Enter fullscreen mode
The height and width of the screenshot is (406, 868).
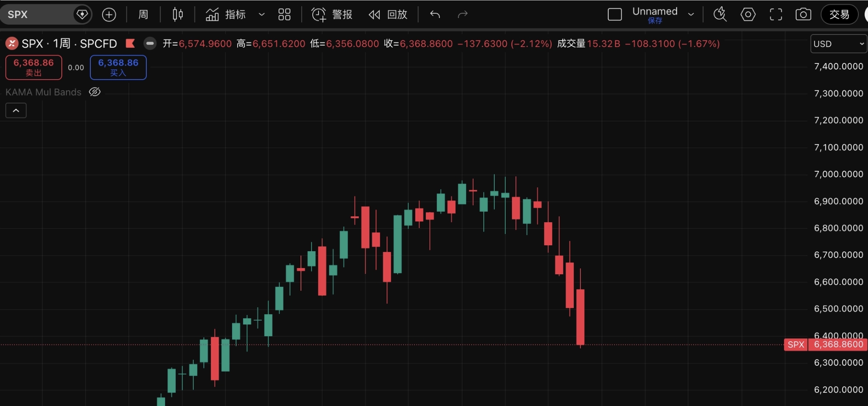(776, 15)
